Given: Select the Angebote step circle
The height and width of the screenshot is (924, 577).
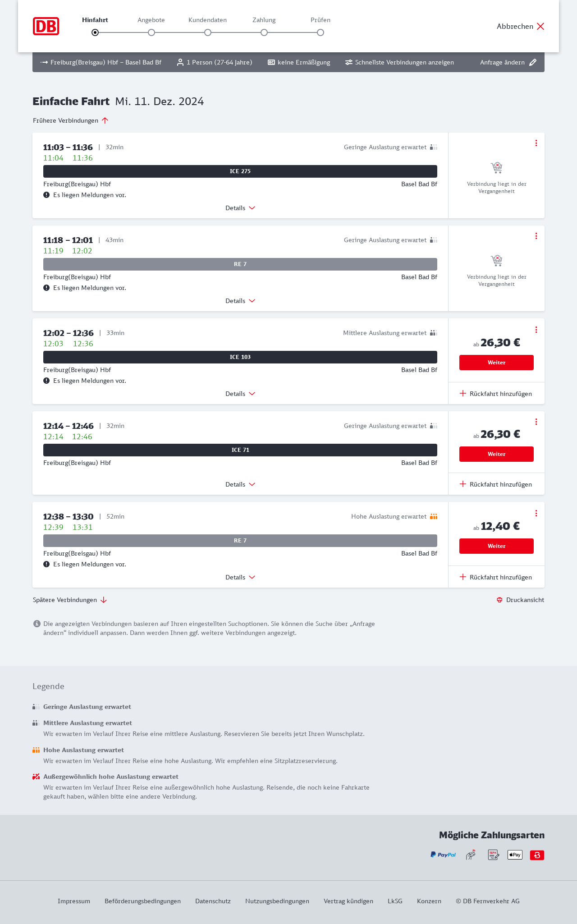Looking at the screenshot, I should pyautogui.click(x=151, y=32).
